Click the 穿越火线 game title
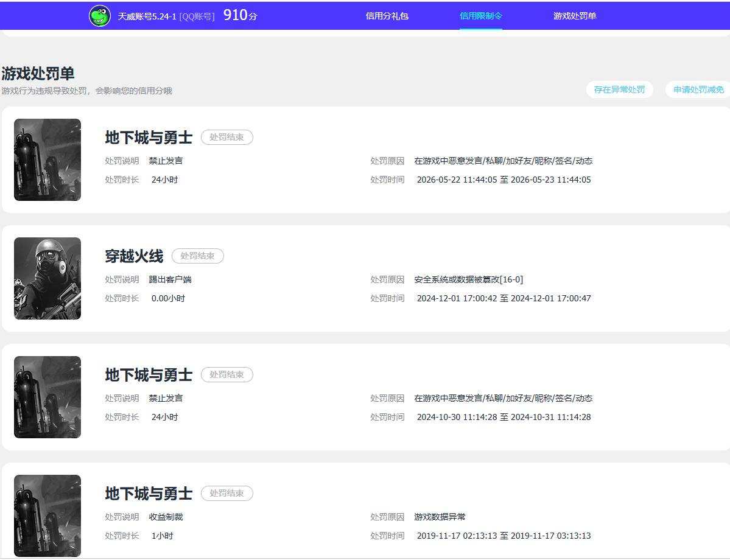Viewport: 730px width, 560px height. 134,256
